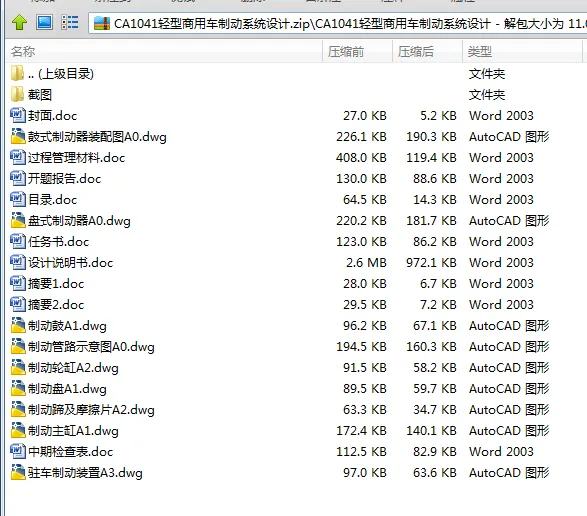Select 设计说明书.doc Word icon
Viewport: 587px width, 516px height.
17,262
